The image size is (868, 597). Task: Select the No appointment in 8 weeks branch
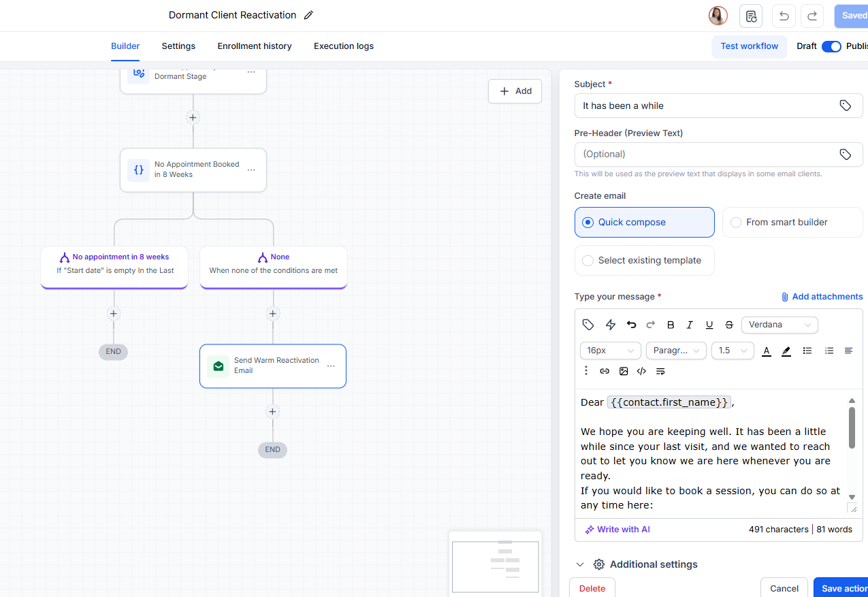[114, 268]
